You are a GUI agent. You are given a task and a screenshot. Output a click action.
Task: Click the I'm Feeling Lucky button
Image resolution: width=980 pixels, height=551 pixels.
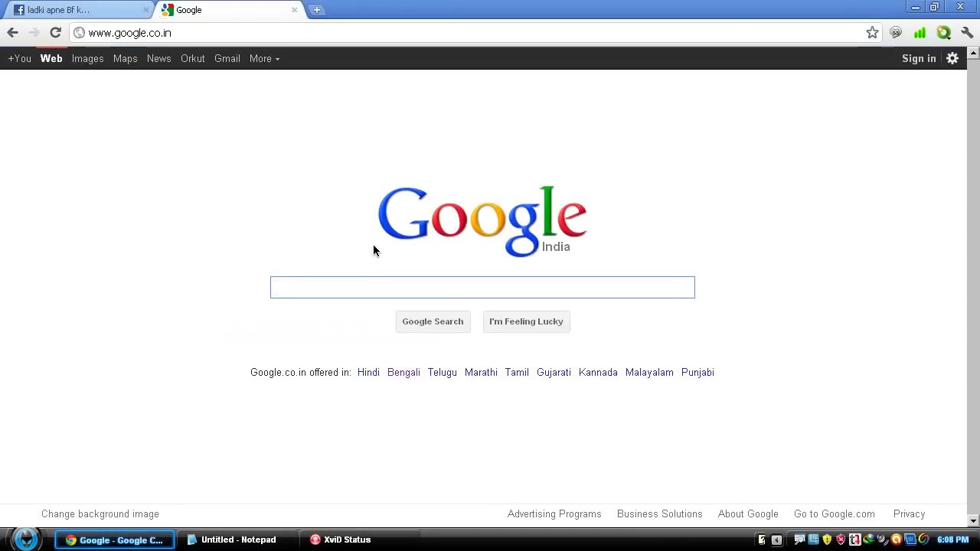pos(526,321)
